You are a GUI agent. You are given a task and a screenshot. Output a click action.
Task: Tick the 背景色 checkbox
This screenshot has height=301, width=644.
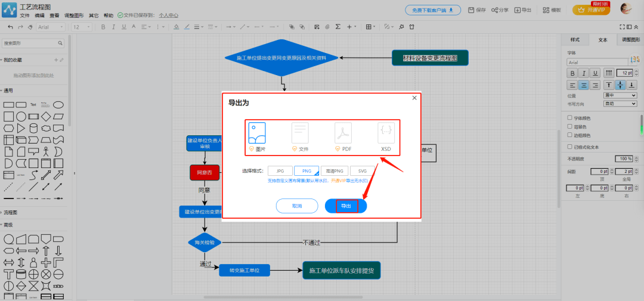point(569,126)
